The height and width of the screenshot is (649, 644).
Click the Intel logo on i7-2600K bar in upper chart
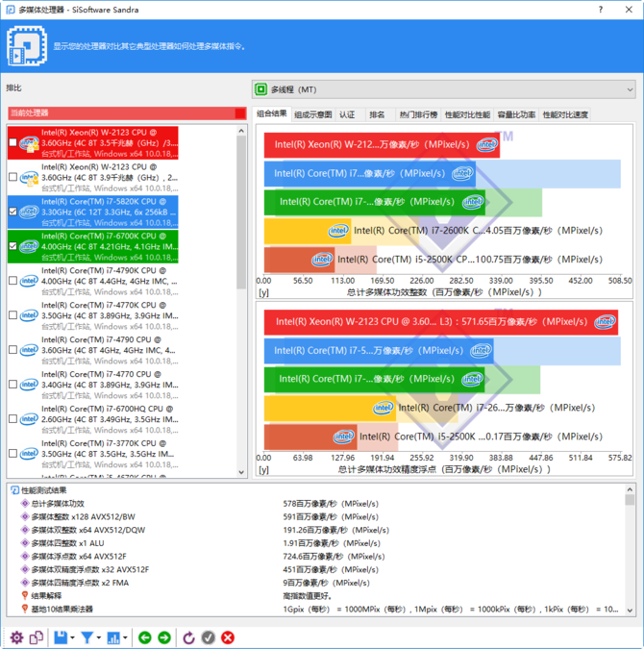[x=338, y=231]
